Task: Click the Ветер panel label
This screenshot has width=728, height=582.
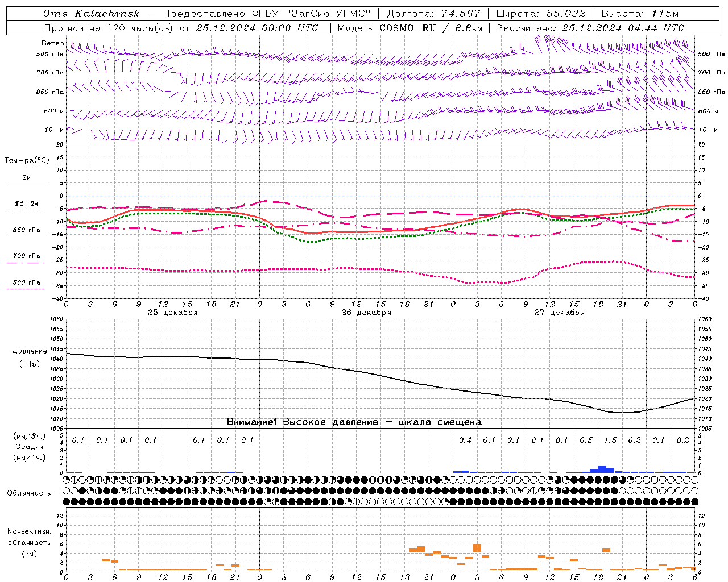Action: click(x=53, y=43)
